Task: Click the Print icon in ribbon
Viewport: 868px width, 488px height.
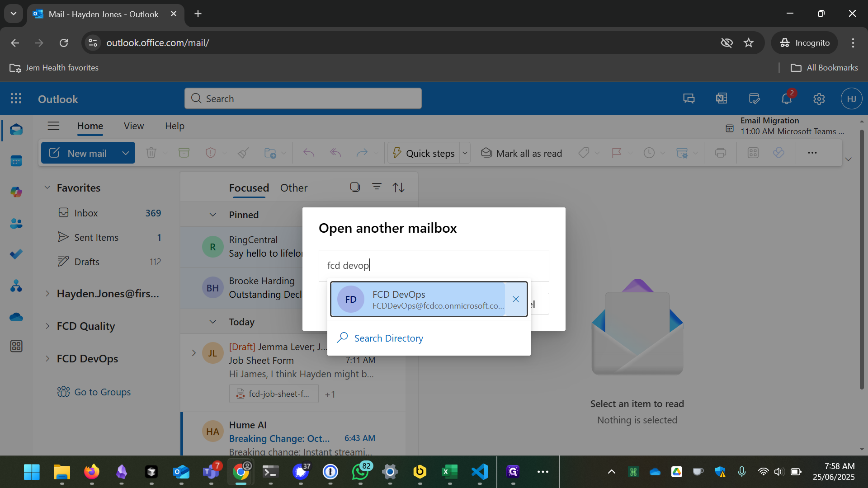Action: point(721,153)
